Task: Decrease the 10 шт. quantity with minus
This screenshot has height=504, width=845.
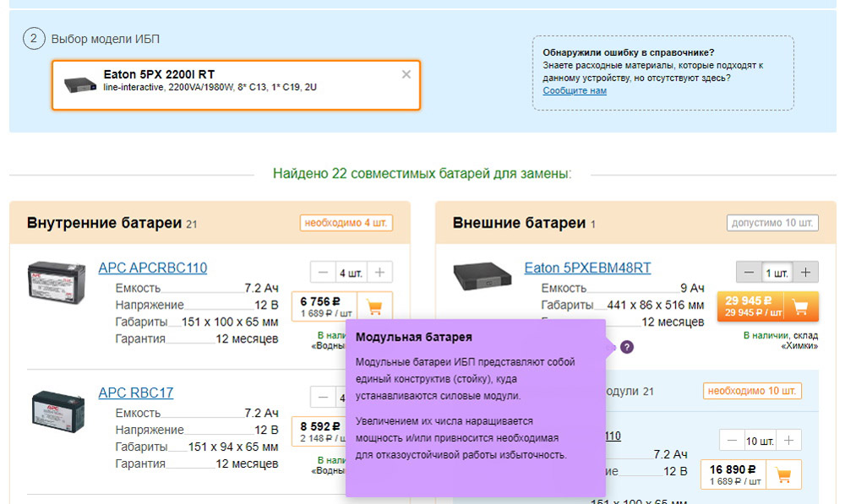Action: pos(732,441)
